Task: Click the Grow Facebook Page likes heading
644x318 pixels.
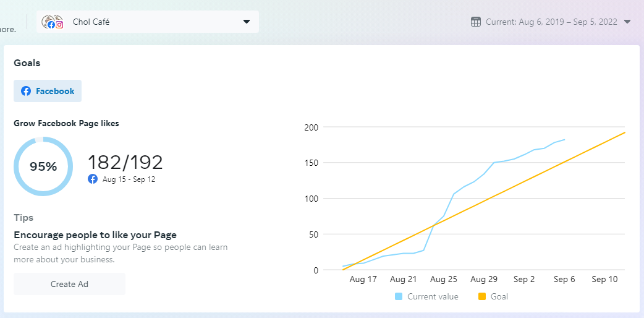Action: (66, 123)
